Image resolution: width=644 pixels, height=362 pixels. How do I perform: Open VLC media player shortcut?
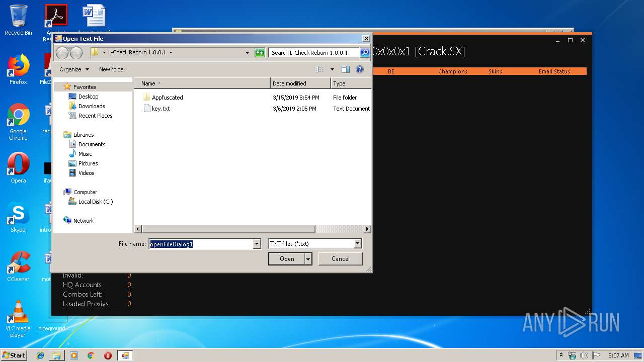point(18,319)
